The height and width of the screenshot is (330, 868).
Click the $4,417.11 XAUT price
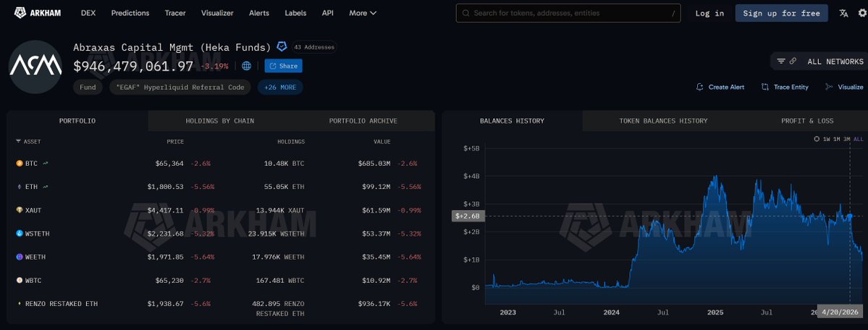pyautogui.click(x=166, y=211)
